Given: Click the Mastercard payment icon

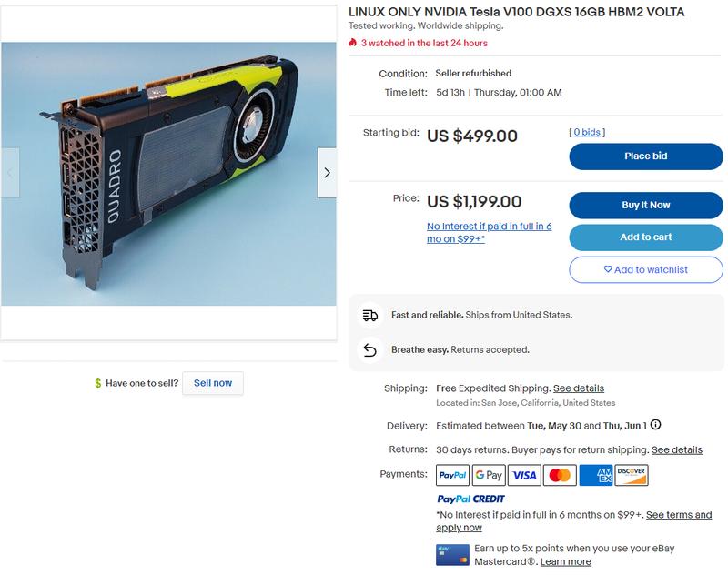Looking at the screenshot, I should (x=560, y=475).
